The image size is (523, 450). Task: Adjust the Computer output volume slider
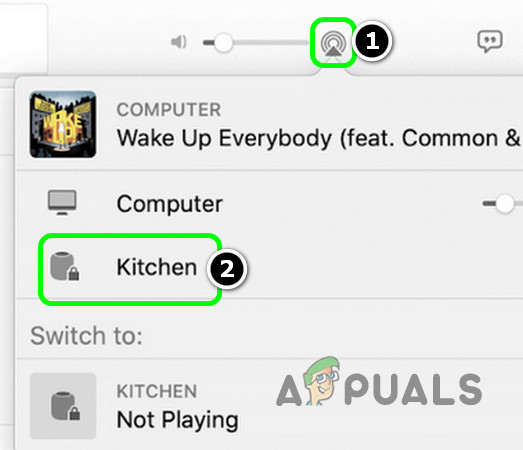coord(503,203)
